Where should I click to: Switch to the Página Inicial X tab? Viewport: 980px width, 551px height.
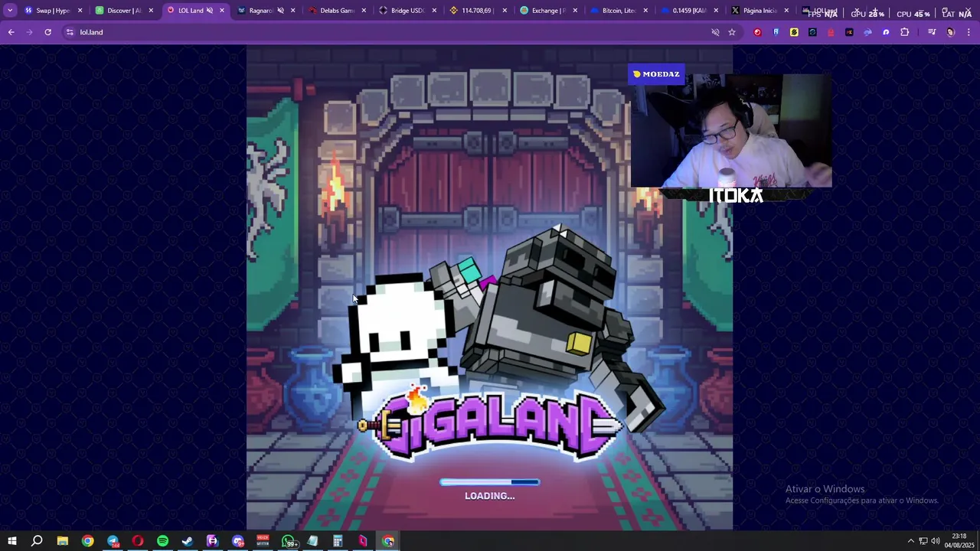760,11
